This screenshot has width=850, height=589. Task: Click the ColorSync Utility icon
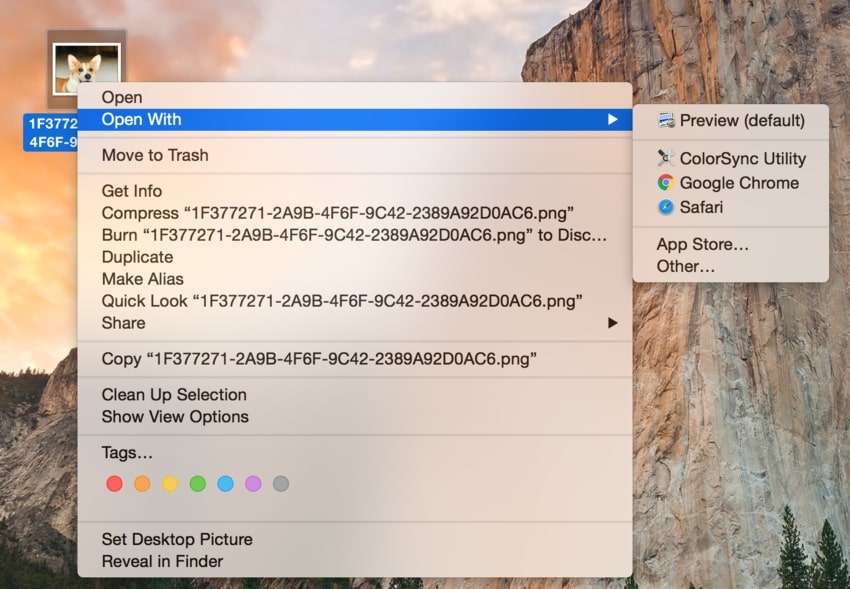click(666, 158)
